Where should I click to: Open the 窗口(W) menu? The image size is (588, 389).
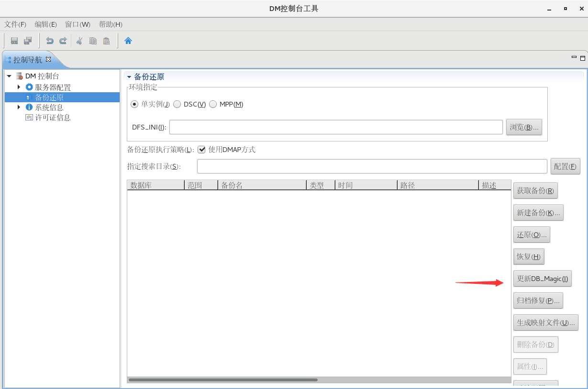(78, 24)
